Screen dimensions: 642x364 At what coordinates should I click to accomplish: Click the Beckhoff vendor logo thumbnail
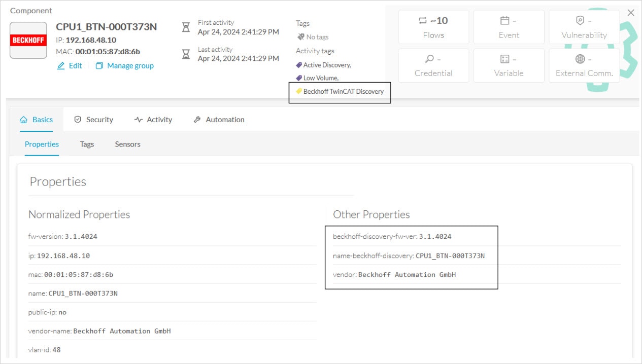(28, 40)
